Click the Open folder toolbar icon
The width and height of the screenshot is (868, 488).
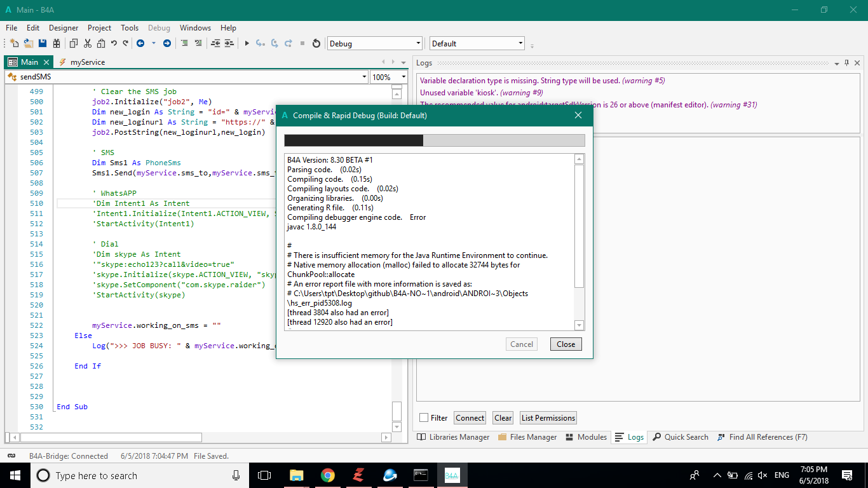[x=29, y=43]
